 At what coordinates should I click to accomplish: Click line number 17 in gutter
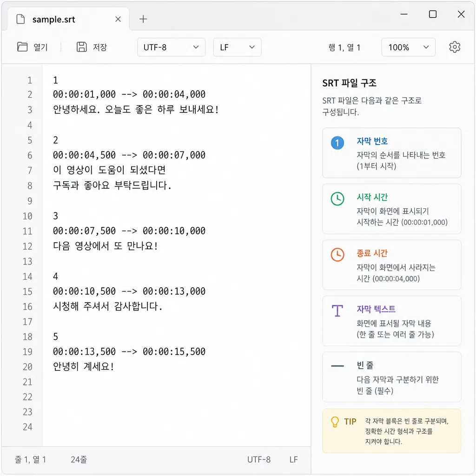click(x=27, y=322)
